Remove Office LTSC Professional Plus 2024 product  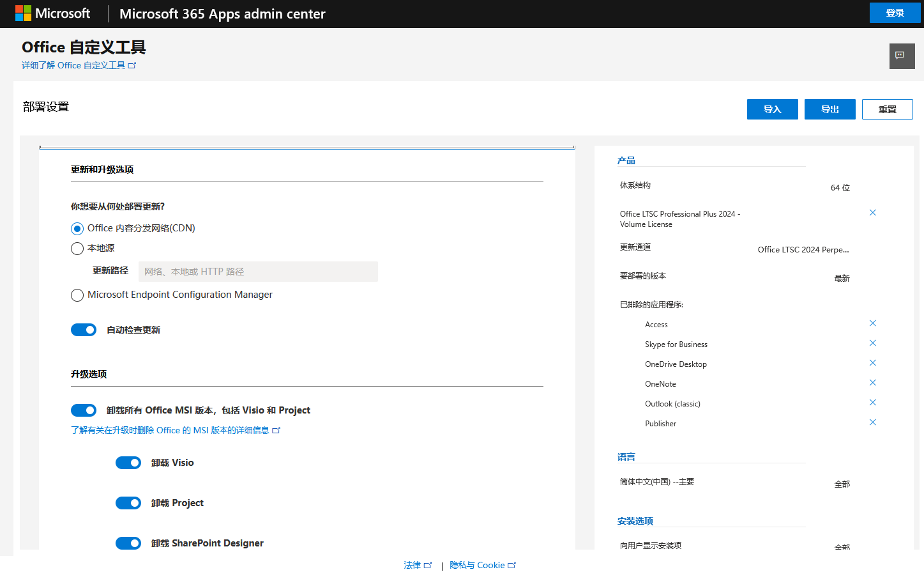tap(873, 213)
